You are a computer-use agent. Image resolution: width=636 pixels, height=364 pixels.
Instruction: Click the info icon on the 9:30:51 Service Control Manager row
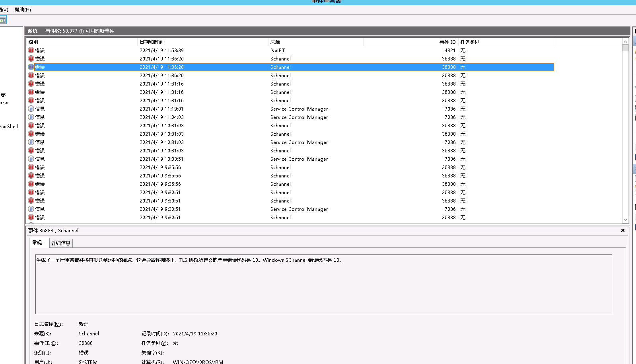pyautogui.click(x=31, y=209)
